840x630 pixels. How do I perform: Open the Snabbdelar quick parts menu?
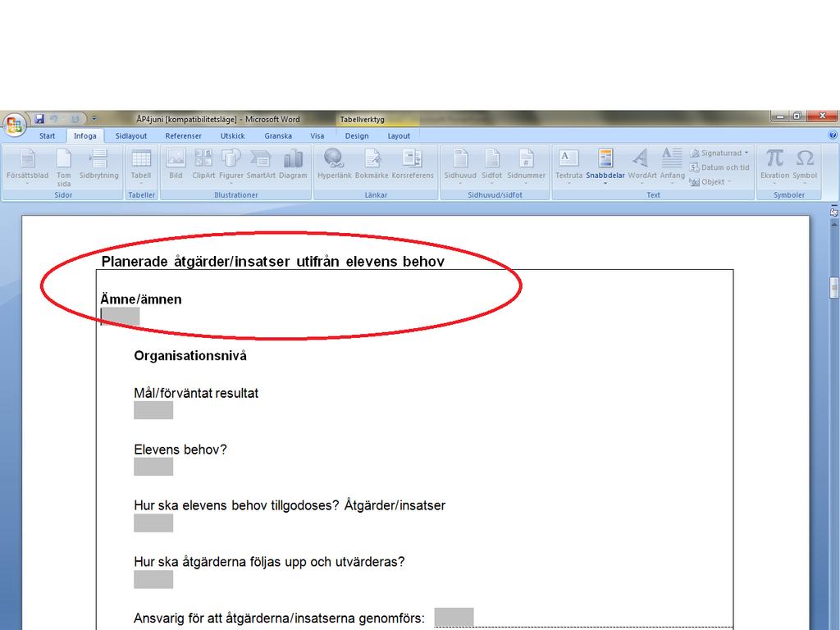coord(605,166)
